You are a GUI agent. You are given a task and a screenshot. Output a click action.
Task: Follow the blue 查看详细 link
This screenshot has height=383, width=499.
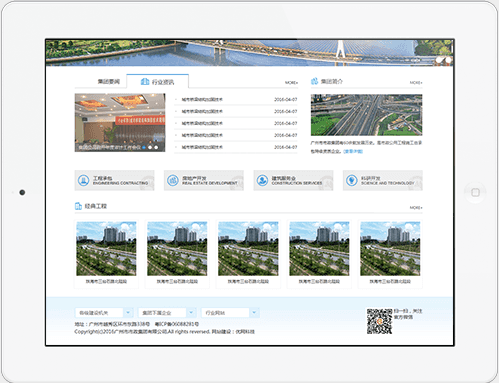353,151
